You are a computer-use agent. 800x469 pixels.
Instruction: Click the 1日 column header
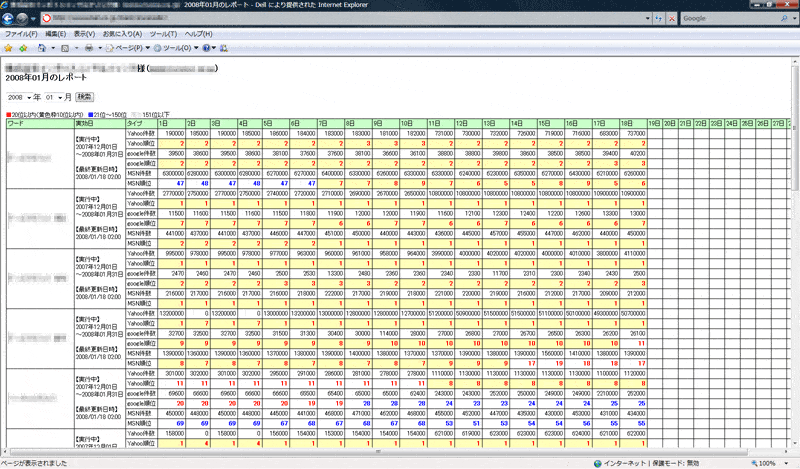(x=171, y=124)
